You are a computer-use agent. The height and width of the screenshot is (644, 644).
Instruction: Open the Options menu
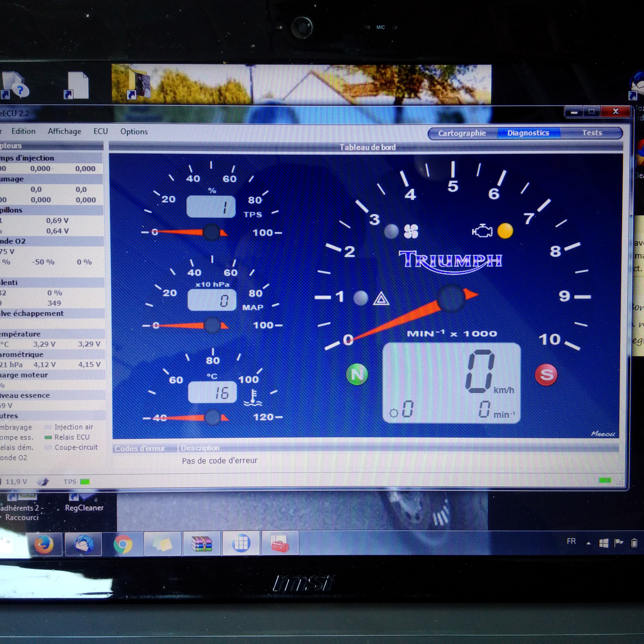[134, 132]
